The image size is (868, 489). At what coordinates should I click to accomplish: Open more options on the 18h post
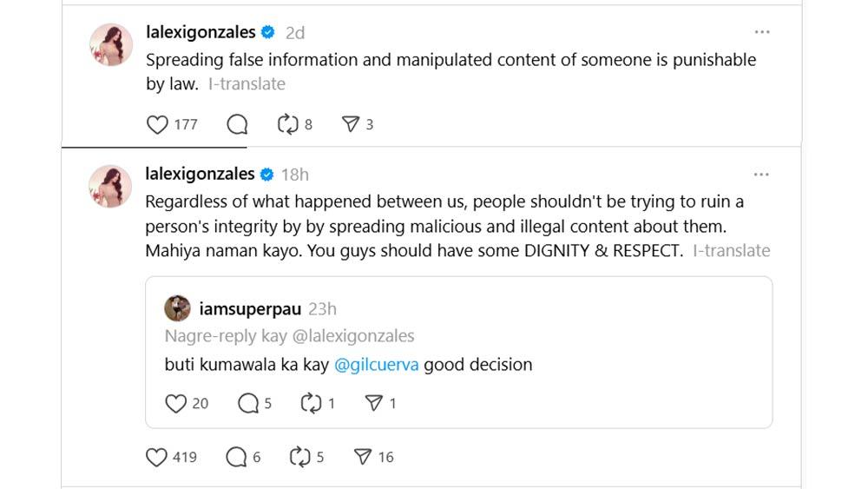point(762,174)
